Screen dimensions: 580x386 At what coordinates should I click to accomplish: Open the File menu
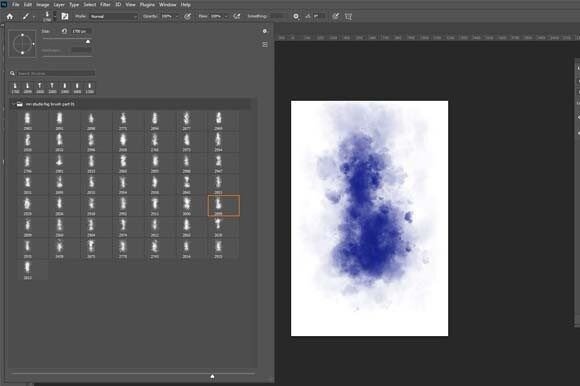click(16, 5)
